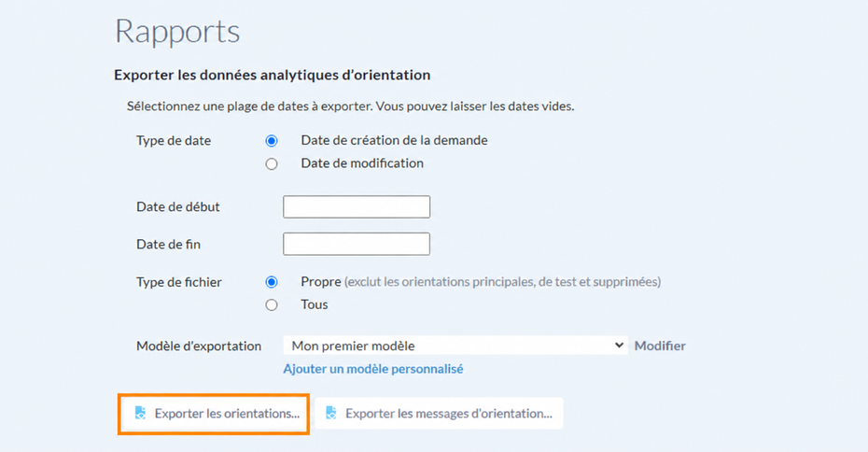
Task: Click the Modifier link beside the template
Action: [x=660, y=346]
